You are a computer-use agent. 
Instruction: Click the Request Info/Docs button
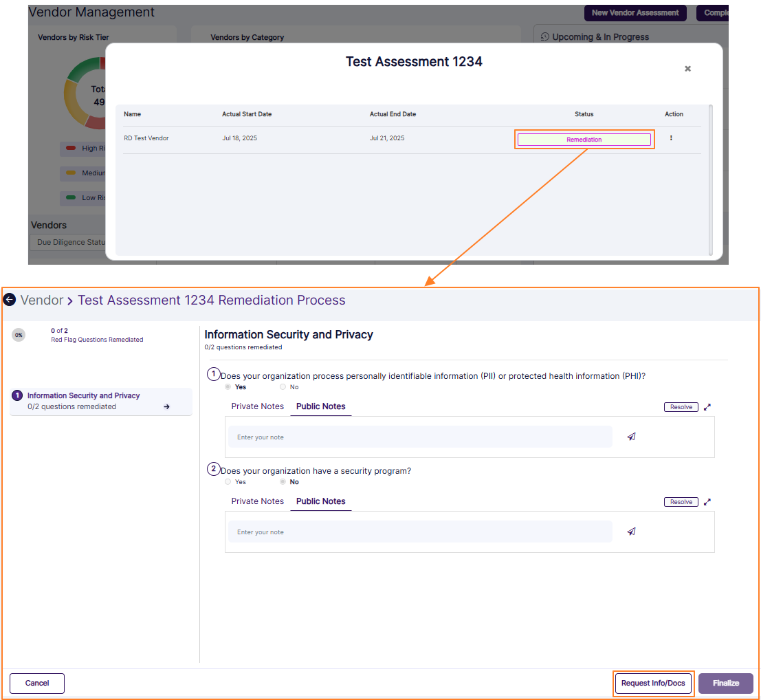click(x=653, y=683)
